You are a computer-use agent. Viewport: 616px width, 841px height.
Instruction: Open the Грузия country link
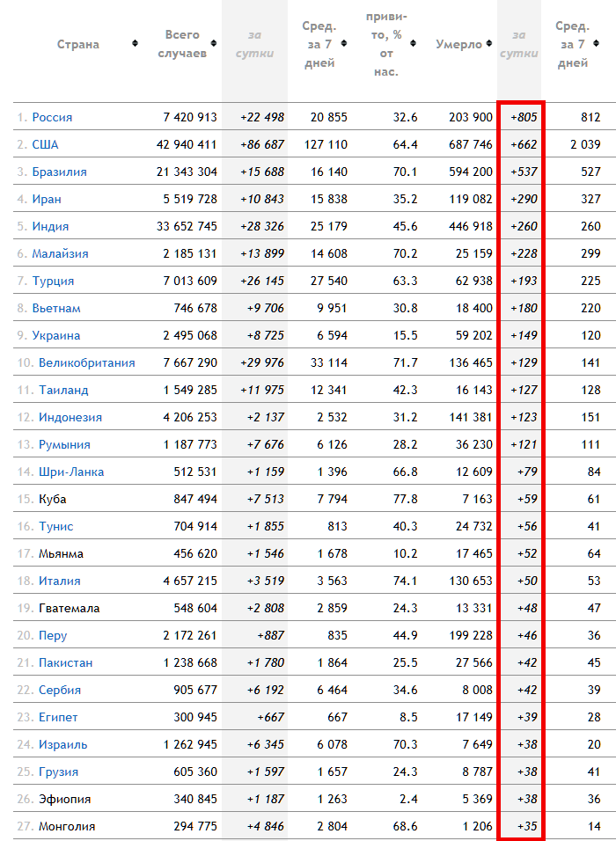coord(58,772)
